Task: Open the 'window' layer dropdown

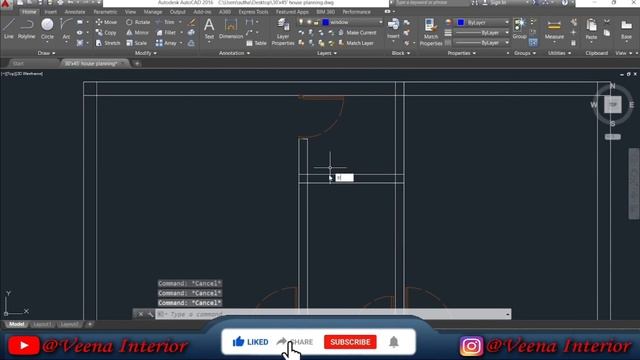Action: pos(380,22)
